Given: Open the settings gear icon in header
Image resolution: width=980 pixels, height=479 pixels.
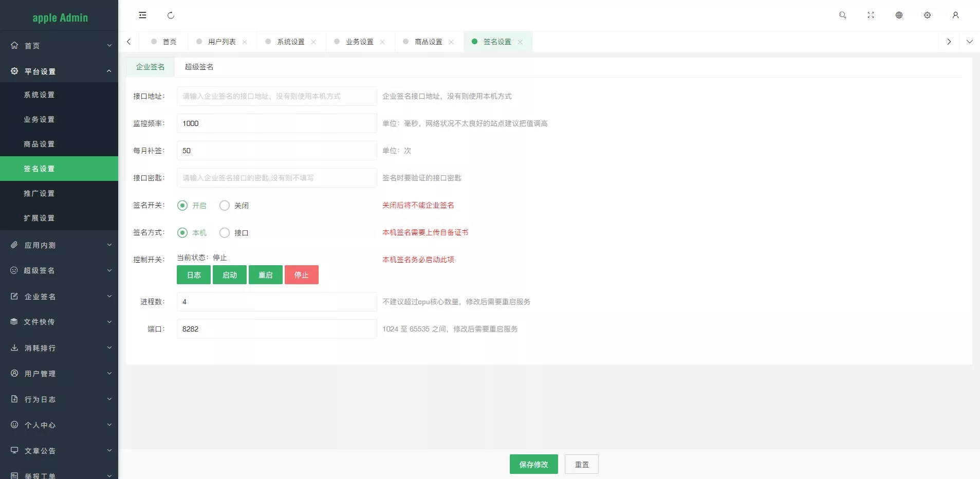Looking at the screenshot, I should coord(927,15).
